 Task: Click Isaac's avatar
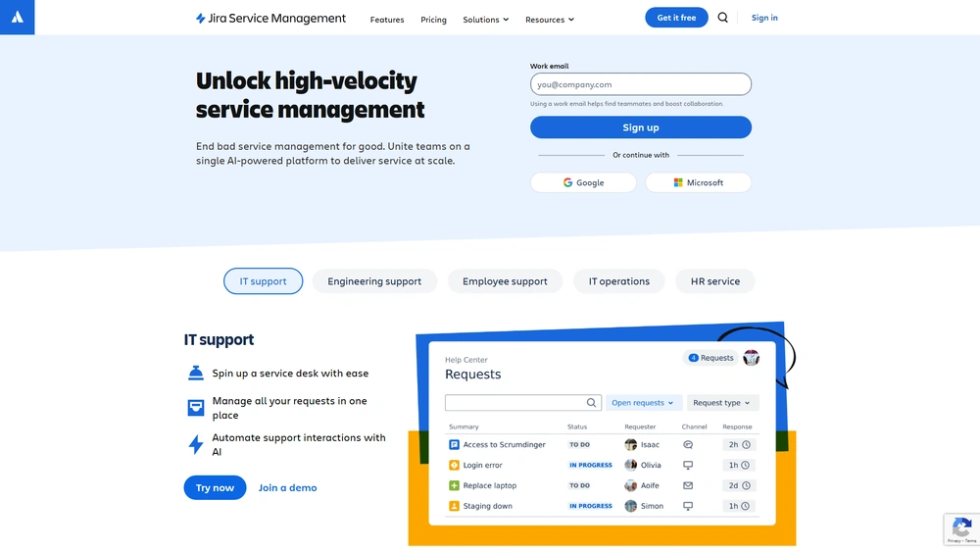point(630,444)
